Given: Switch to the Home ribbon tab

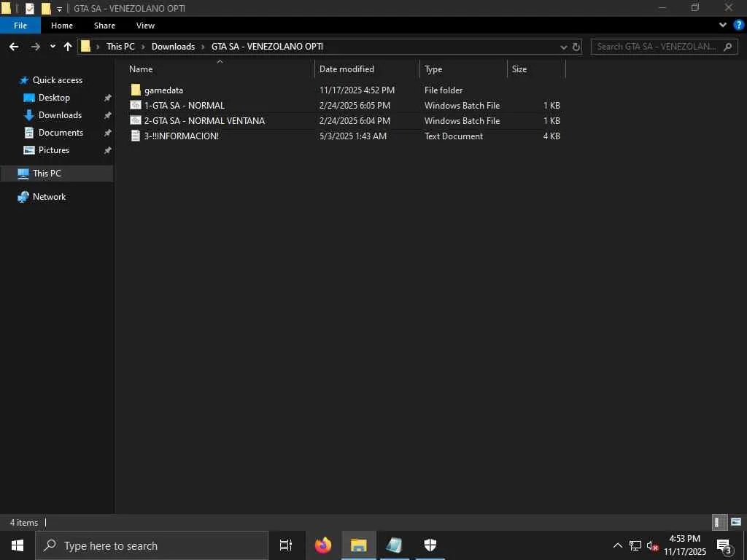Looking at the screenshot, I should (62, 26).
